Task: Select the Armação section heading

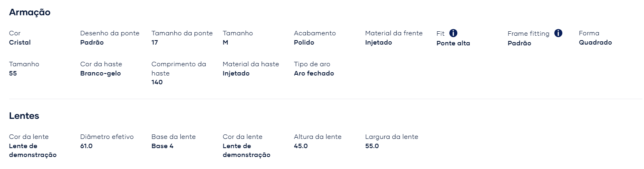Action: click(30, 12)
